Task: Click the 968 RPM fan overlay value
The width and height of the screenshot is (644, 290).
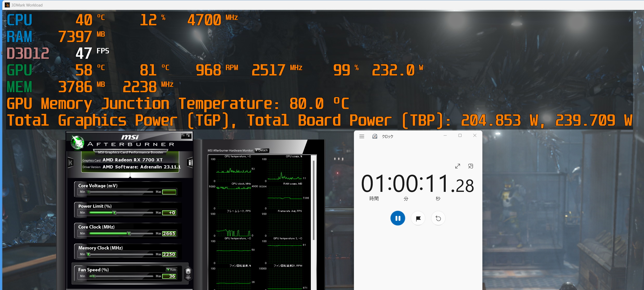Action: [x=217, y=70]
